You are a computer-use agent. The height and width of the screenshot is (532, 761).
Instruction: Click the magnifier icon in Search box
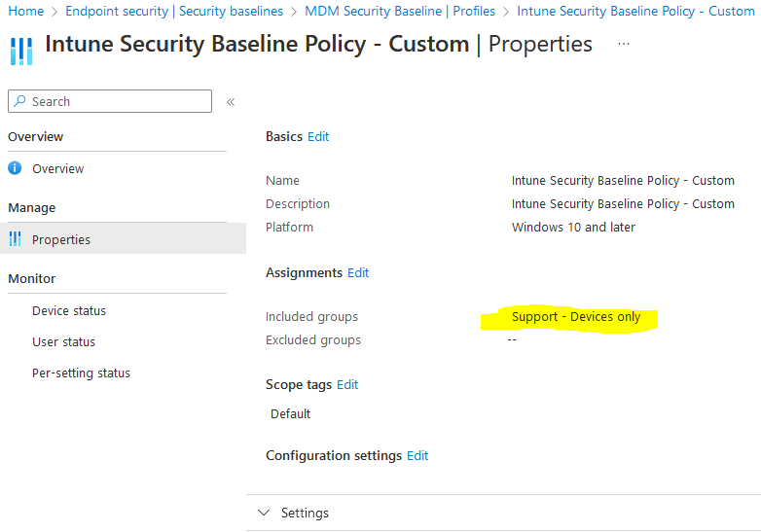pyautogui.click(x=19, y=101)
